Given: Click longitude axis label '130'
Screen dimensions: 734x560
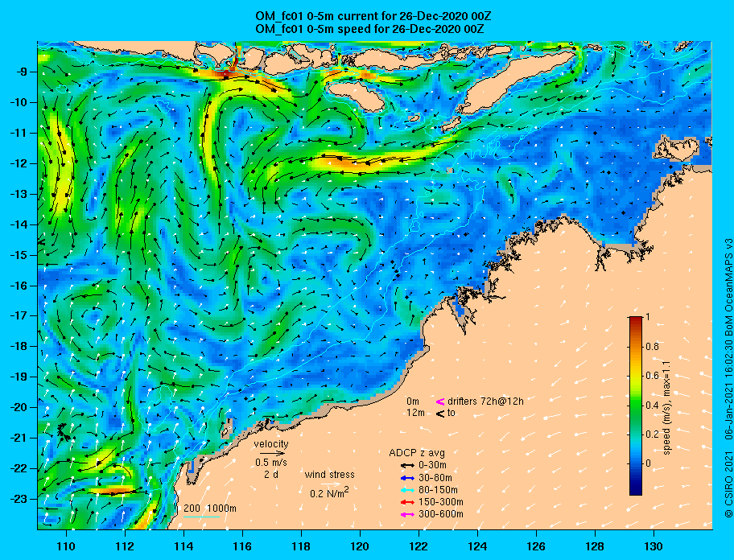Looking at the screenshot, I should click(x=654, y=547).
